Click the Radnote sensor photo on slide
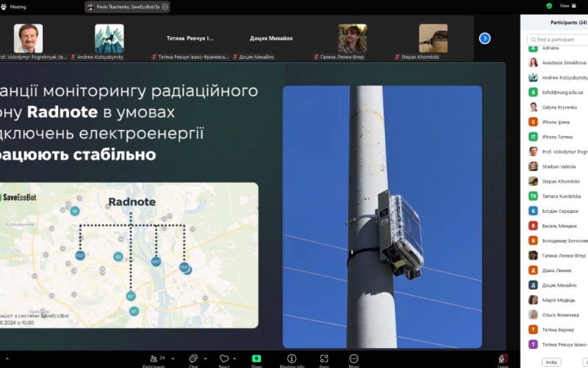Viewport: 588px width, 368px height. (x=382, y=216)
